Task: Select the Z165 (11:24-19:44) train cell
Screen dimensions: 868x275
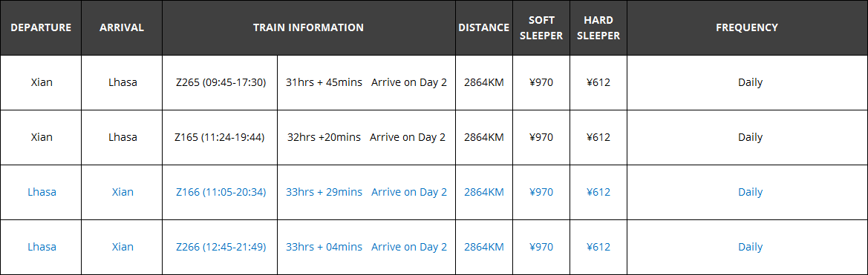Action: [219, 137]
